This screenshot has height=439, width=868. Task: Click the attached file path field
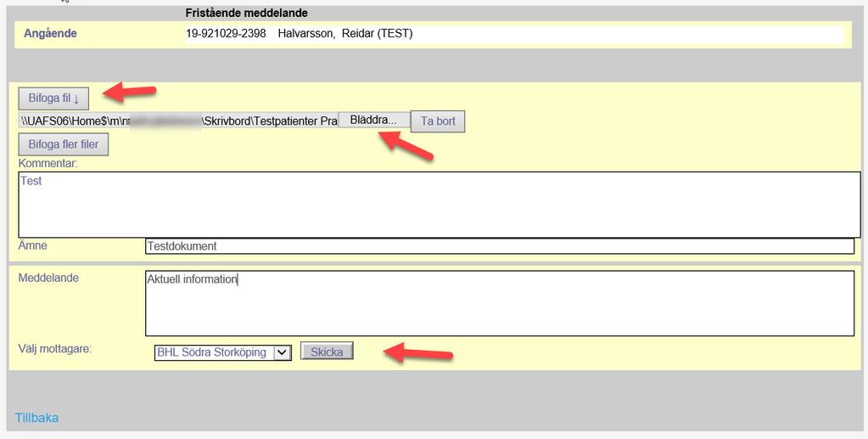pyautogui.click(x=178, y=121)
